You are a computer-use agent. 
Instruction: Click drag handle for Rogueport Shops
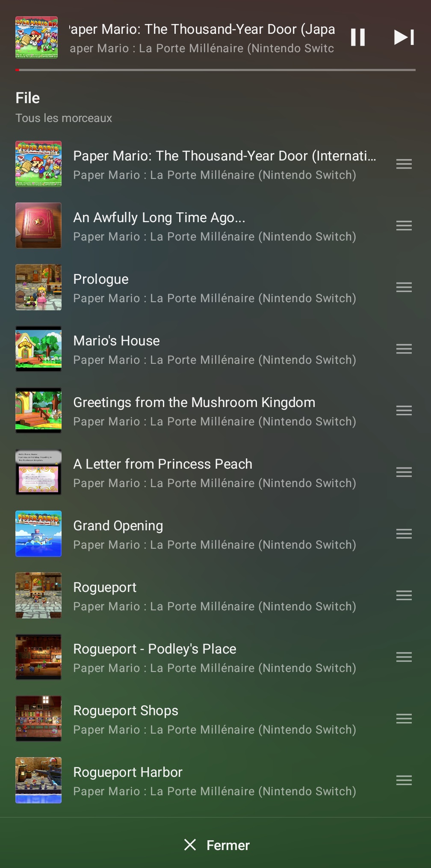[404, 719]
